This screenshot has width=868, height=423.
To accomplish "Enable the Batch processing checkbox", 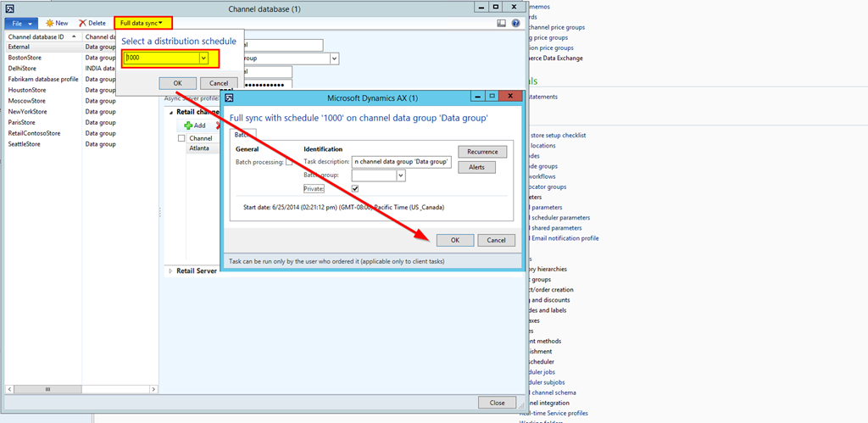I will 289,162.
